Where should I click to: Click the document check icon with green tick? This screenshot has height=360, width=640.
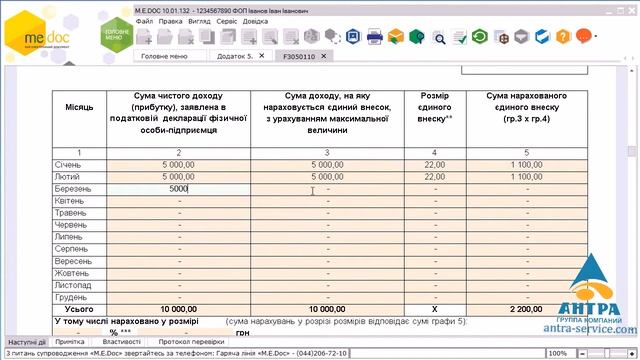pos(459,38)
